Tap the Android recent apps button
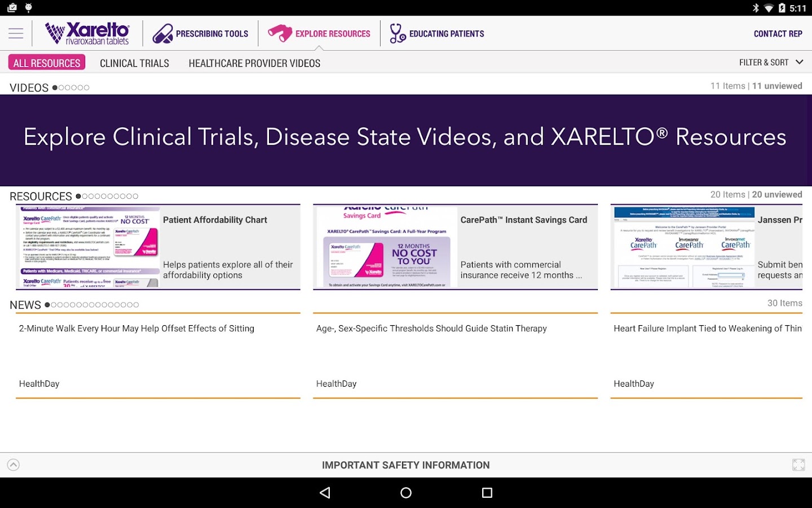 pyautogui.click(x=487, y=493)
